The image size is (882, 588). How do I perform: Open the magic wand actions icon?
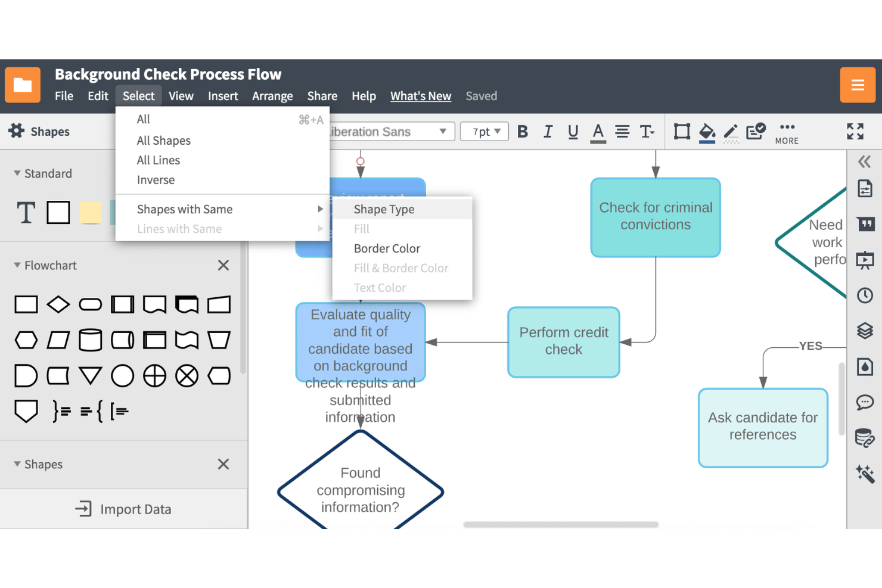click(865, 474)
